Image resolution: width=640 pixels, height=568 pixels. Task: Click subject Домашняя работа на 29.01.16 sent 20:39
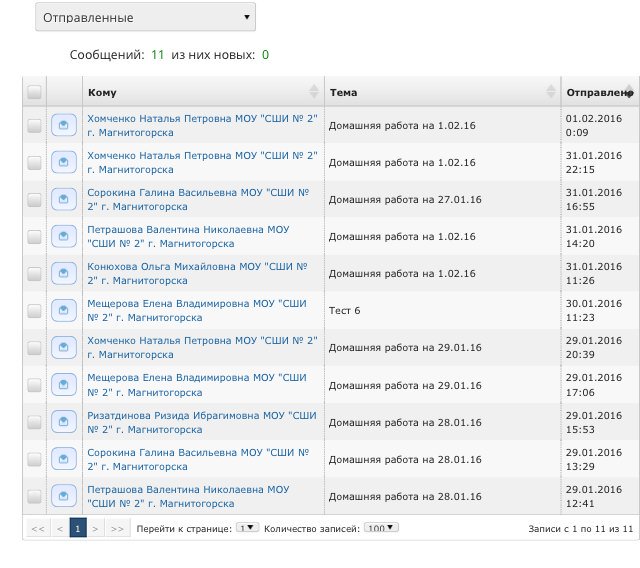(x=405, y=348)
